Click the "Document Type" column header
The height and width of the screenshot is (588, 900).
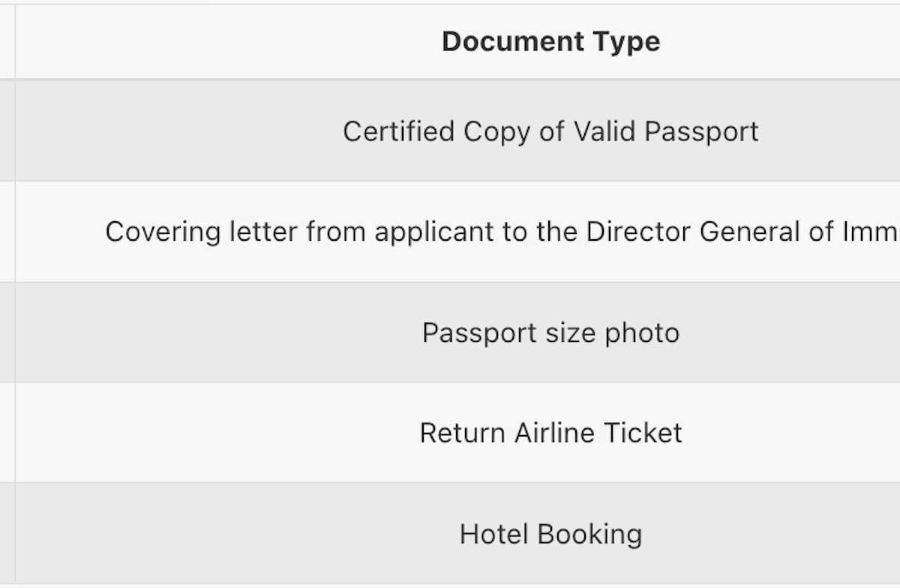point(550,42)
